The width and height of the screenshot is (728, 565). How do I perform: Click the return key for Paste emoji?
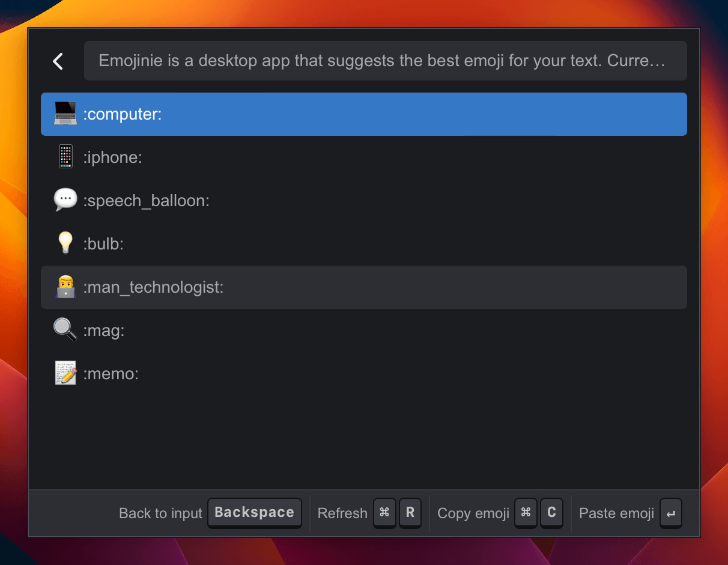671,513
